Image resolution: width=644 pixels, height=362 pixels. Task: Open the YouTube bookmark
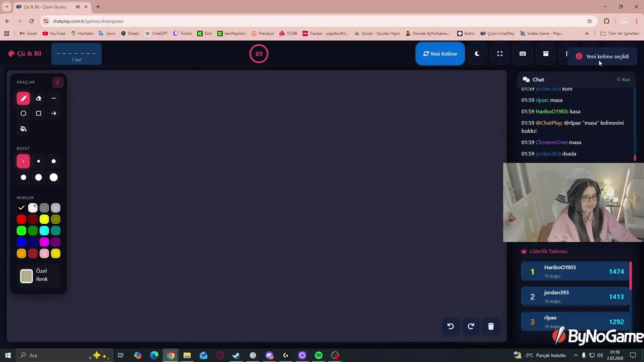(x=54, y=34)
